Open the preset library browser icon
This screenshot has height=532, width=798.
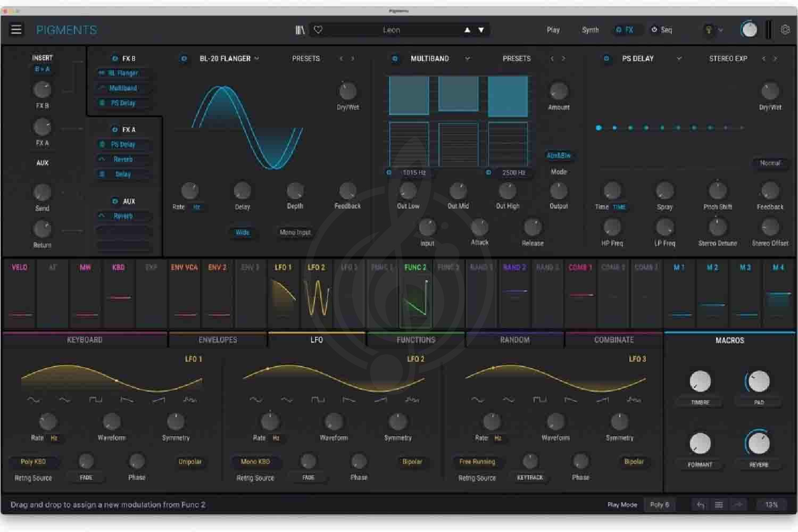[x=300, y=30]
